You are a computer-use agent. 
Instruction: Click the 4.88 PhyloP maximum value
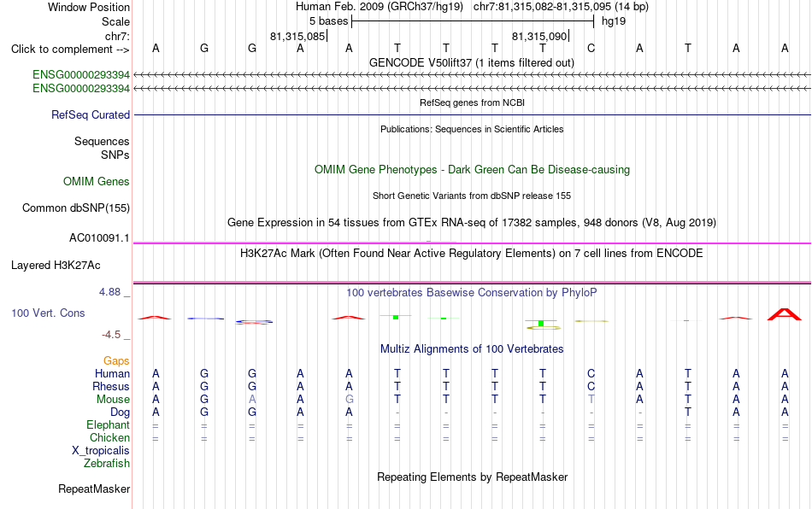109,292
